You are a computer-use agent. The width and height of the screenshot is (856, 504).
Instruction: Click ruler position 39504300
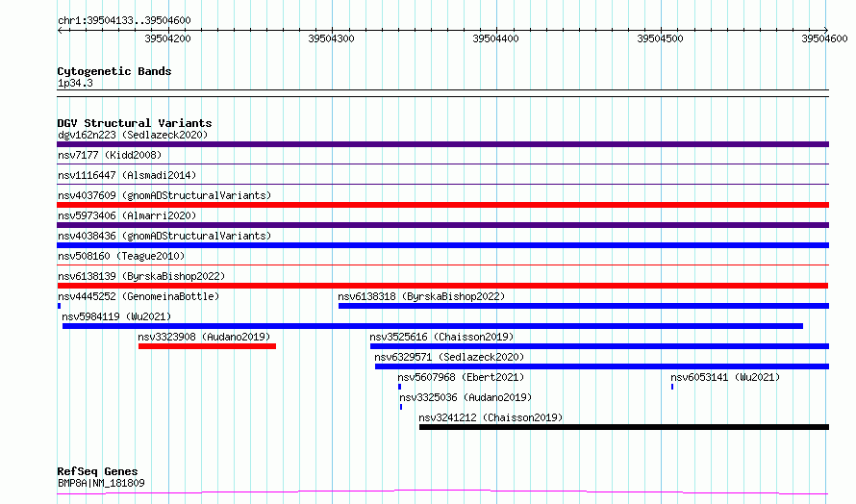332,38
